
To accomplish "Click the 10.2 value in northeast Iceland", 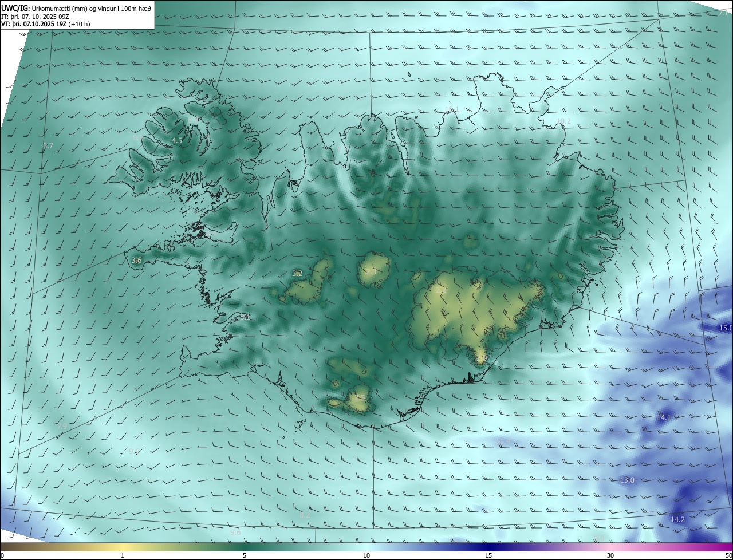I will [x=563, y=121].
